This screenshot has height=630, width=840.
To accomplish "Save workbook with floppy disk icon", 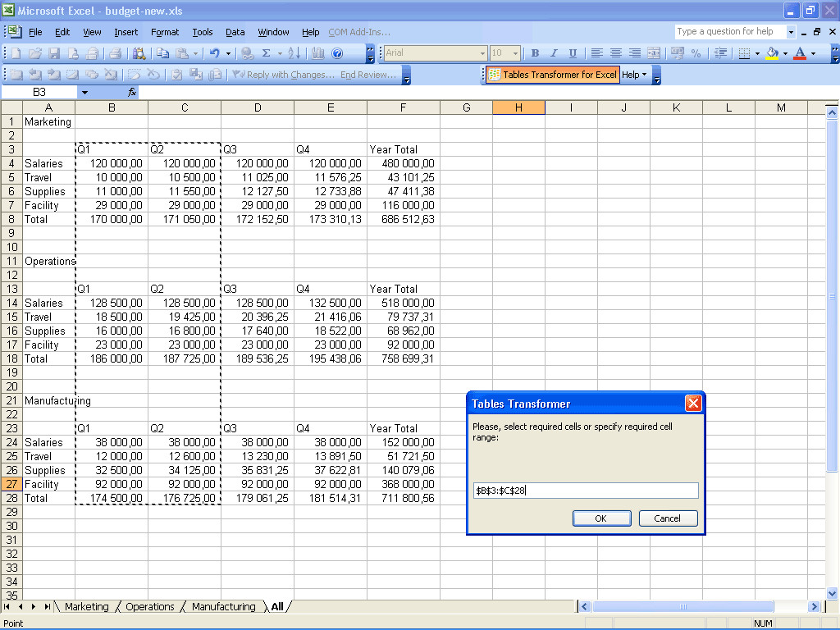I will (x=54, y=53).
